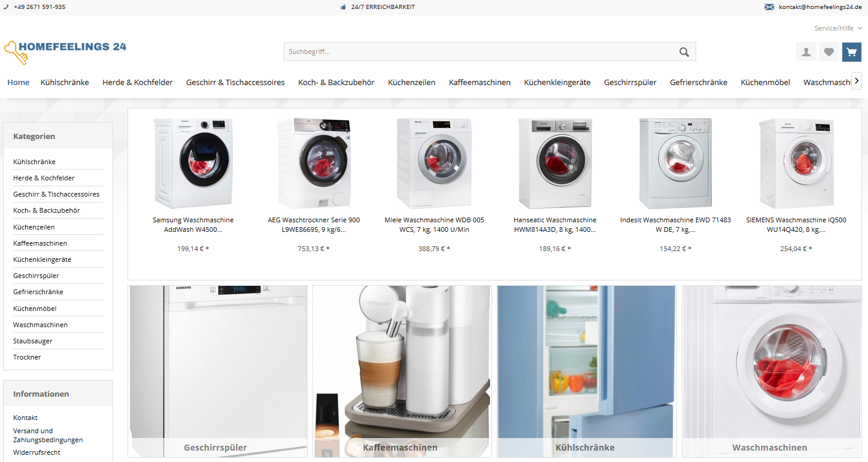Screen dimensions: 868x462
Task: Click the AEG Waschtrockner Serie 900 title
Action: coord(314,225)
